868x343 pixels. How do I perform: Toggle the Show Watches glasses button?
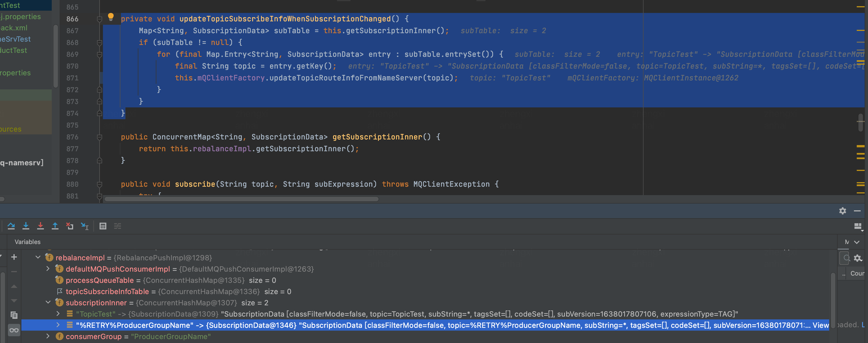coord(14,330)
